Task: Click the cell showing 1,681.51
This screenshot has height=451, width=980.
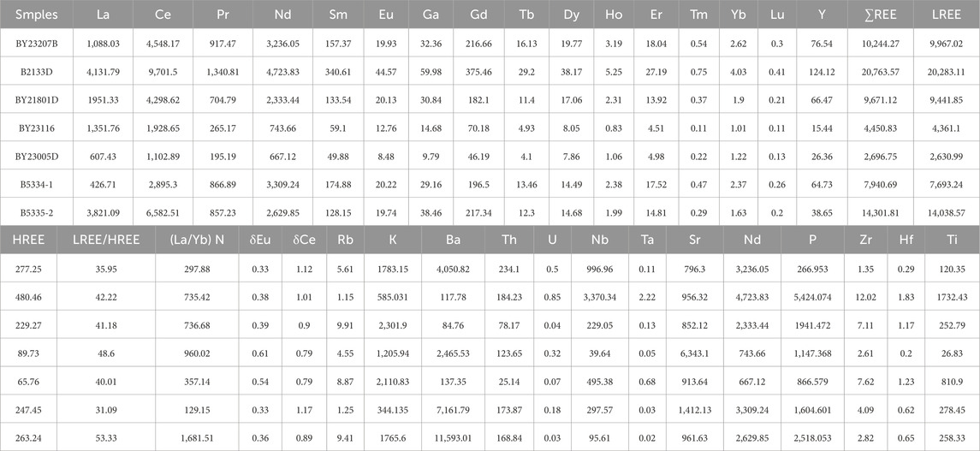Action: tap(196, 436)
